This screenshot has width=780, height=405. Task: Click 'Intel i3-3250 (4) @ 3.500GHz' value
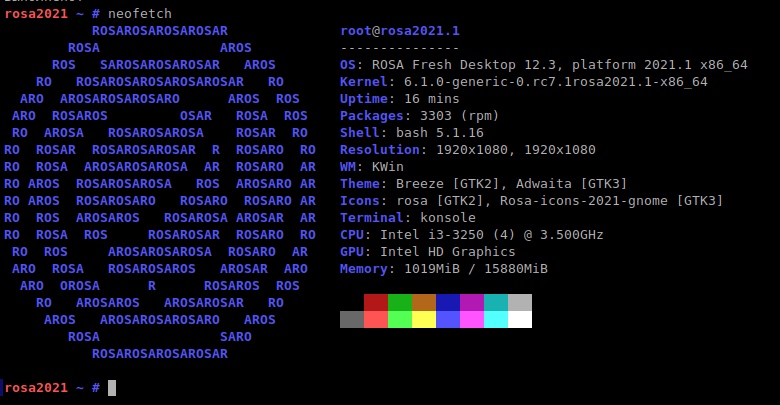pos(492,234)
